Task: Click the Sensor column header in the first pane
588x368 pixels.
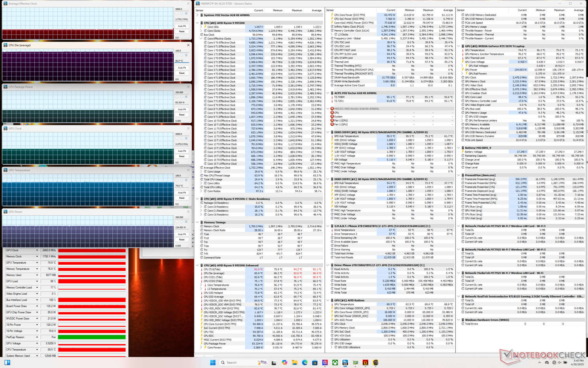Action: coord(200,10)
